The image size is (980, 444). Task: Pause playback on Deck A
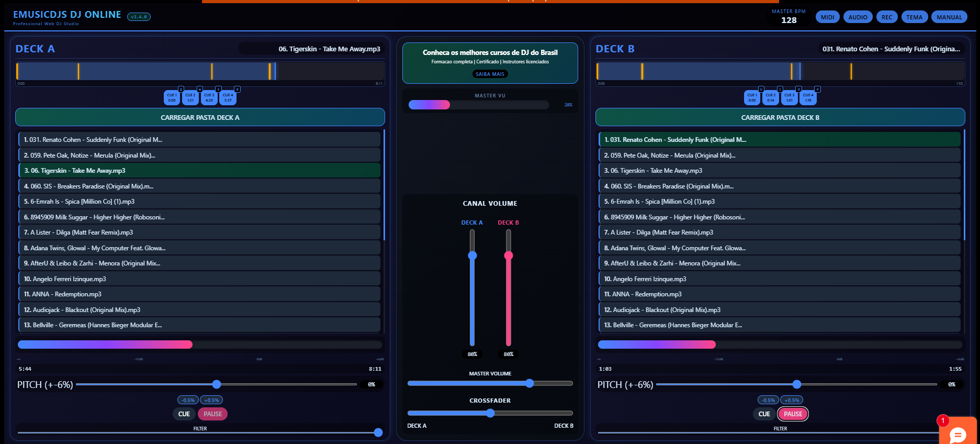213,414
